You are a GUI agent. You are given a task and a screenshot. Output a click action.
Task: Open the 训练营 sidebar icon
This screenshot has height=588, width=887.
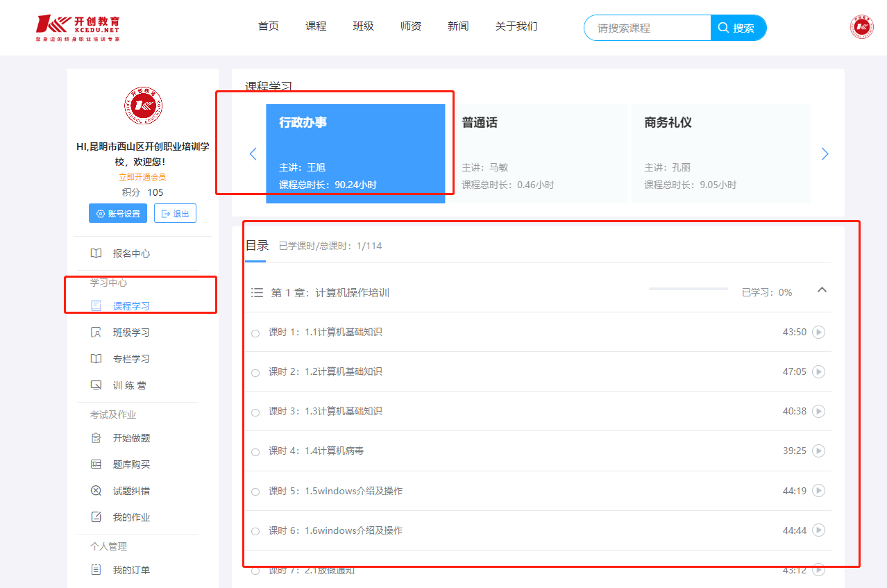[96, 385]
